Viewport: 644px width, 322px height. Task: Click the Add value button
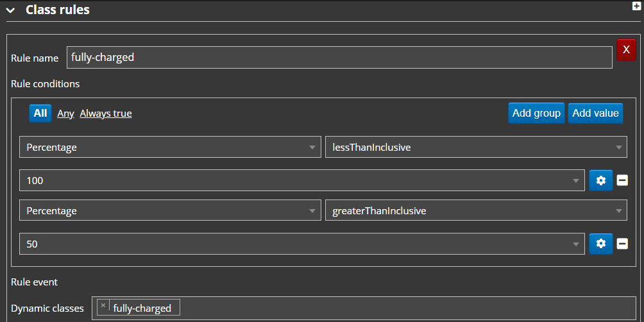pyautogui.click(x=595, y=113)
